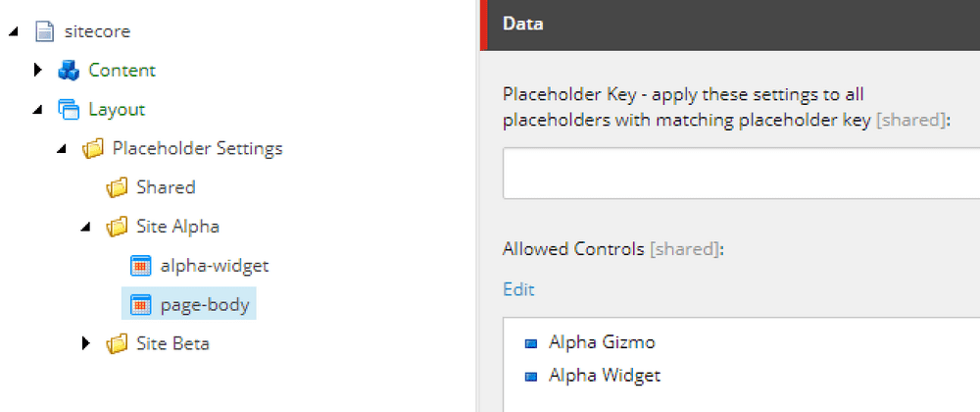
Task: Select the alpha-widget tree item
Action: pyautogui.click(x=214, y=266)
